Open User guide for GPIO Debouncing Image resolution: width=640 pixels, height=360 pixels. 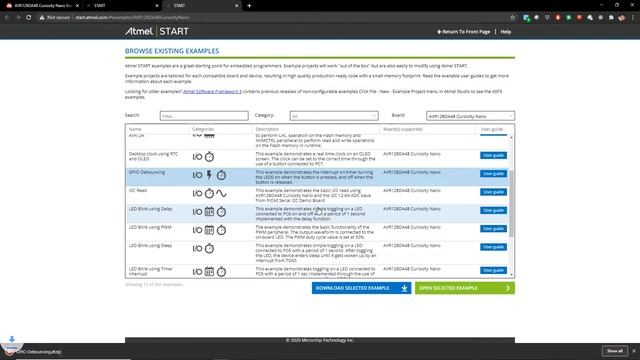coord(493,173)
